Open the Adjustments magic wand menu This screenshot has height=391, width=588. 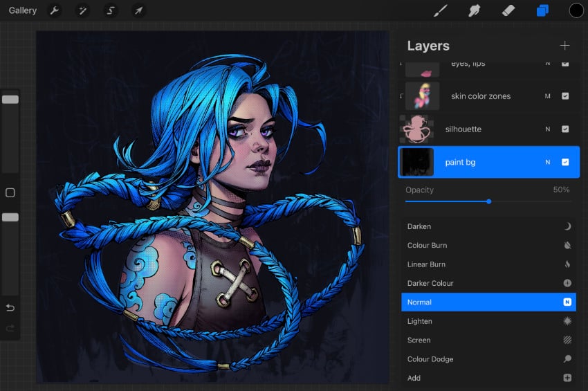coord(82,10)
